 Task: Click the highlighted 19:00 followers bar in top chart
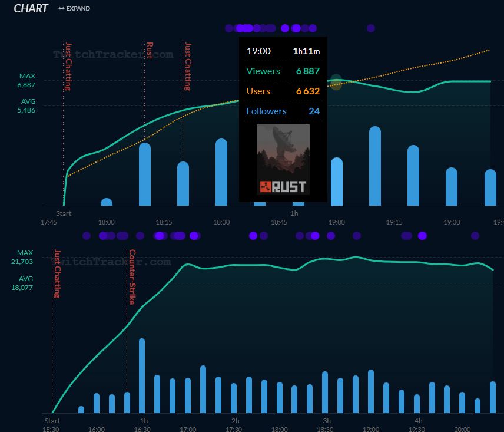(x=337, y=182)
